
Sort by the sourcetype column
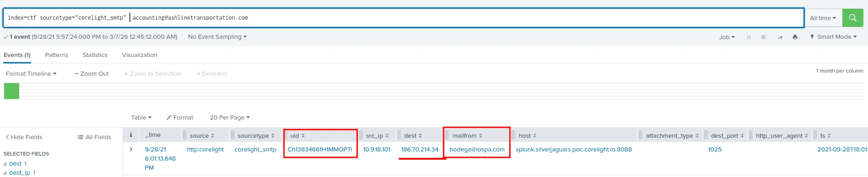tap(256, 135)
